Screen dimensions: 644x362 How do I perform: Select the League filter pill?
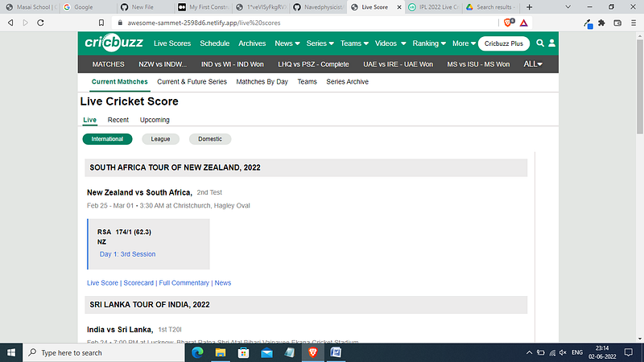[160, 139]
